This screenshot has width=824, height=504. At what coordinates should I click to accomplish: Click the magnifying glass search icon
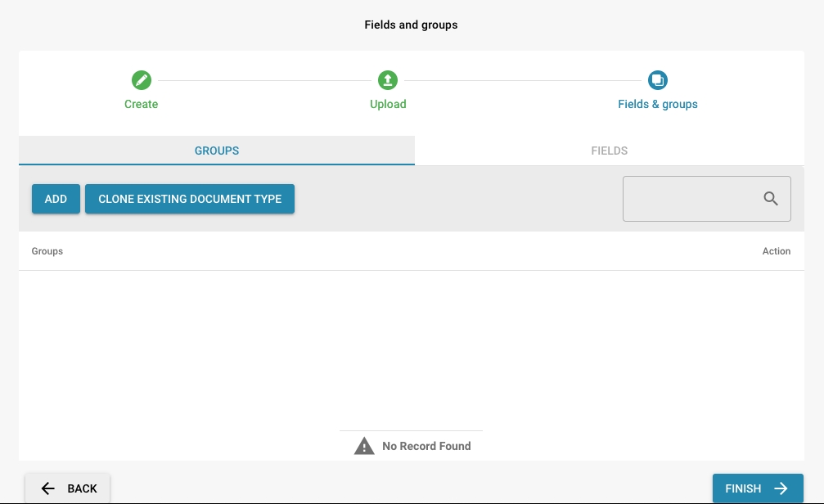[x=771, y=199]
